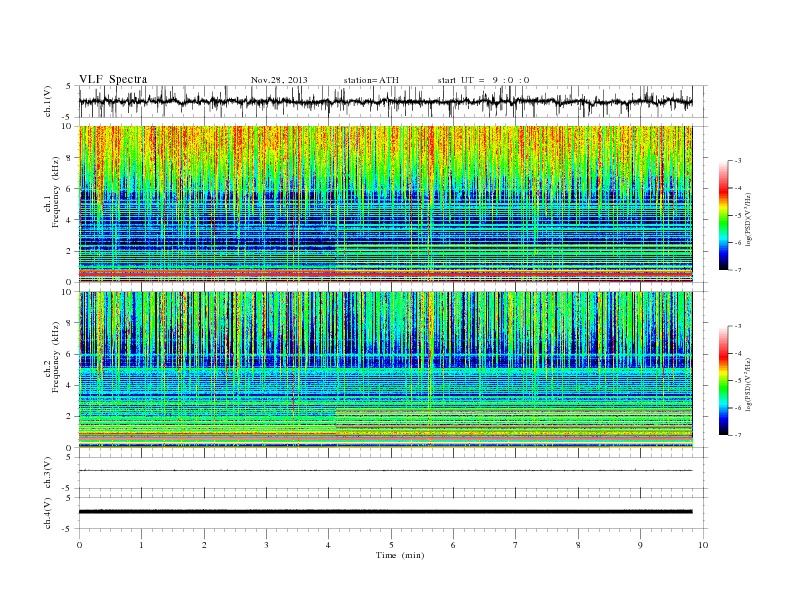Click the "-3" tick on upper color bar
792x612 pixels.
[737, 161]
